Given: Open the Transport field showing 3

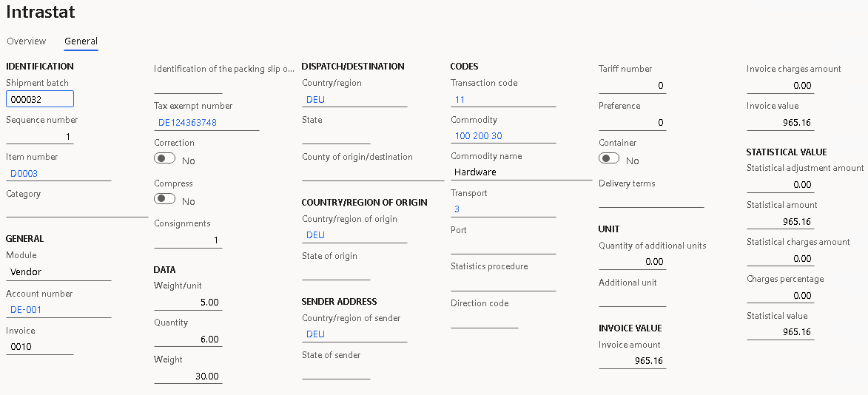Looking at the screenshot, I should (x=503, y=209).
